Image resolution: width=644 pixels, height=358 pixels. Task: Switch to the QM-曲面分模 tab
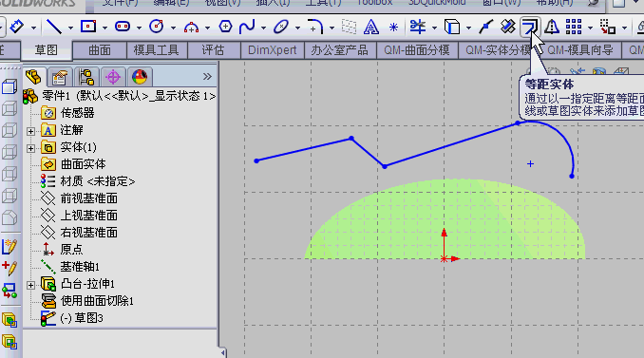[417, 50]
